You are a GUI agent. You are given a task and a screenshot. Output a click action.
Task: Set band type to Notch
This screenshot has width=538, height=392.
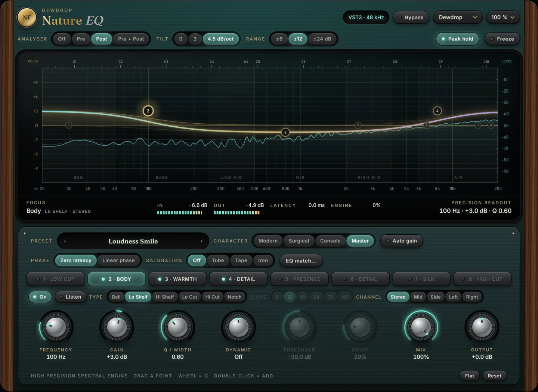click(x=235, y=297)
